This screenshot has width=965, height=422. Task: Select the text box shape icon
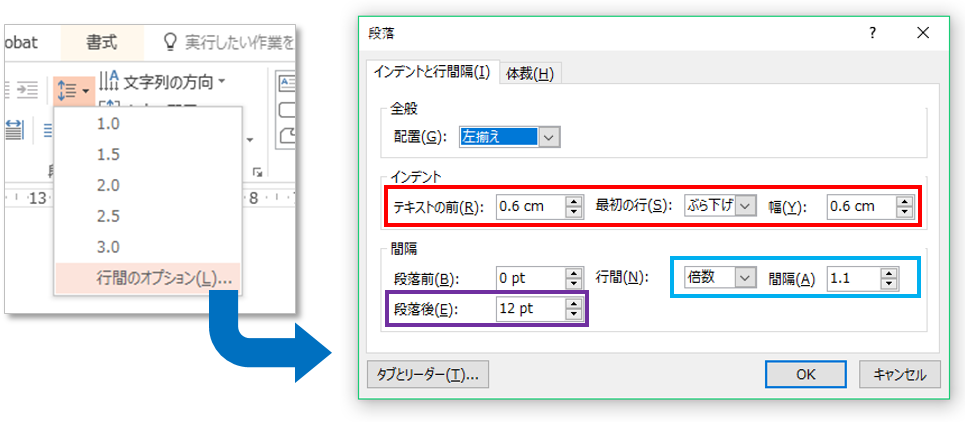(288, 82)
